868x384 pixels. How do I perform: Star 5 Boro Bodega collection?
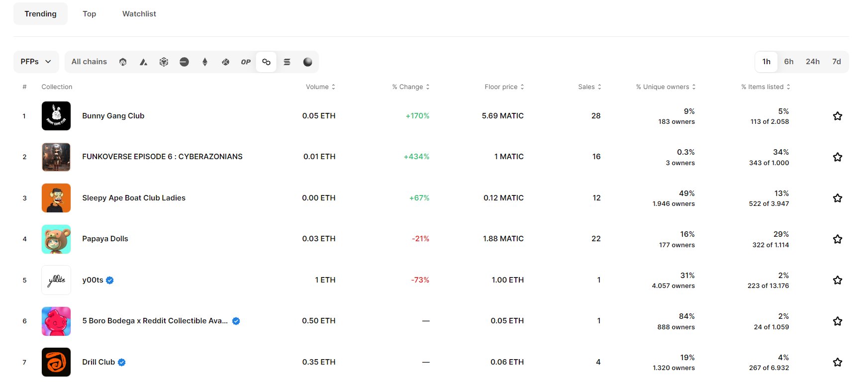click(838, 321)
